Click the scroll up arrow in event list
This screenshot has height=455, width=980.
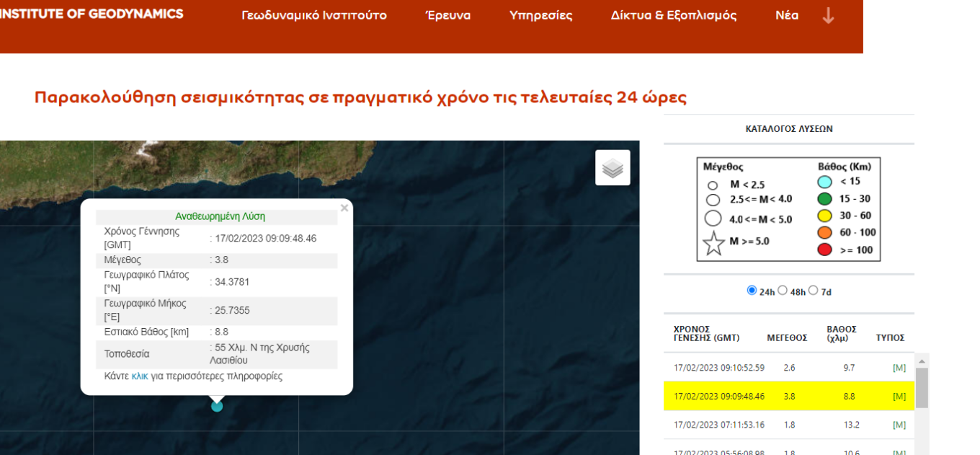(922, 361)
